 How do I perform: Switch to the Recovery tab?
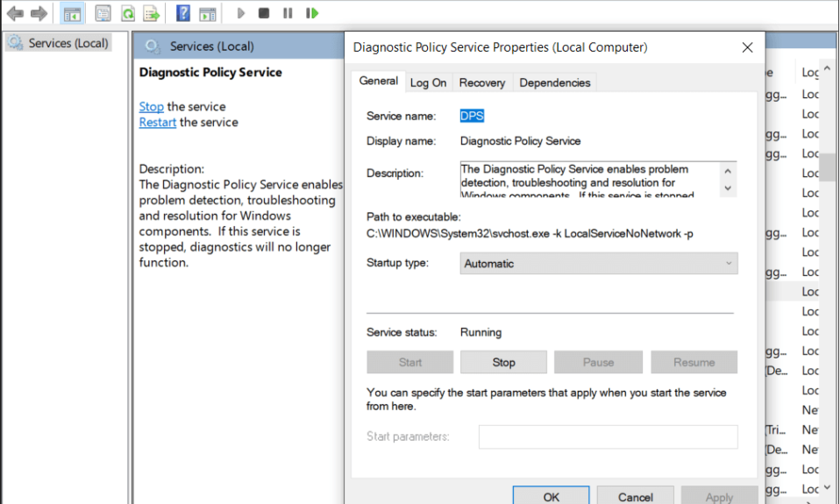(x=481, y=82)
